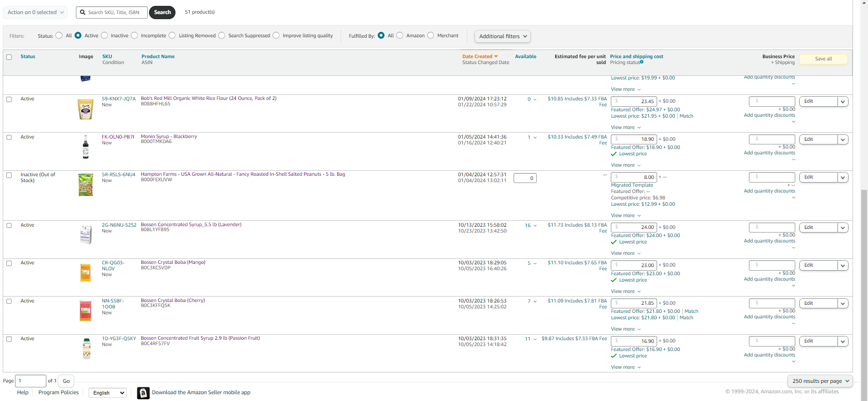Click the Save all button
The height and width of the screenshot is (401, 868).
point(823,59)
